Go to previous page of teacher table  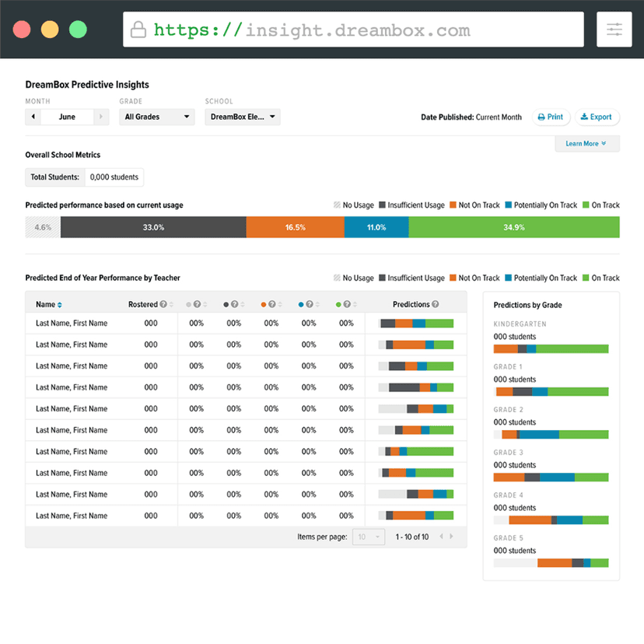pyautogui.click(x=442, y=537)
